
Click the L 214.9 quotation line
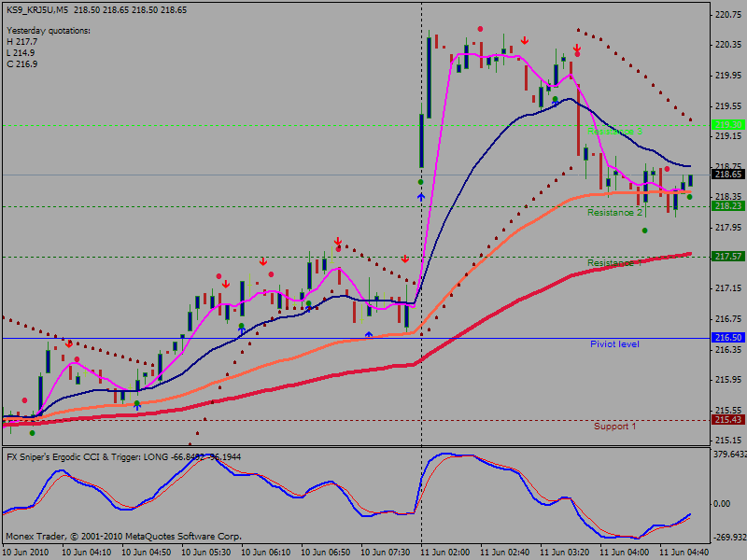tap(21, 53)
